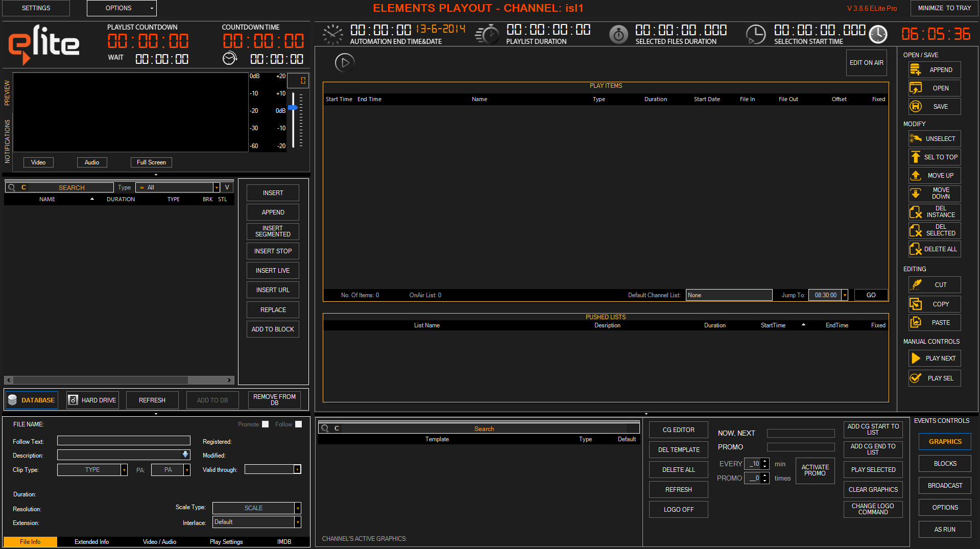The height and width of the screenshot is (549, 980).
Task: Adjust the preview volume slider handle
Action: coord(293,108)
